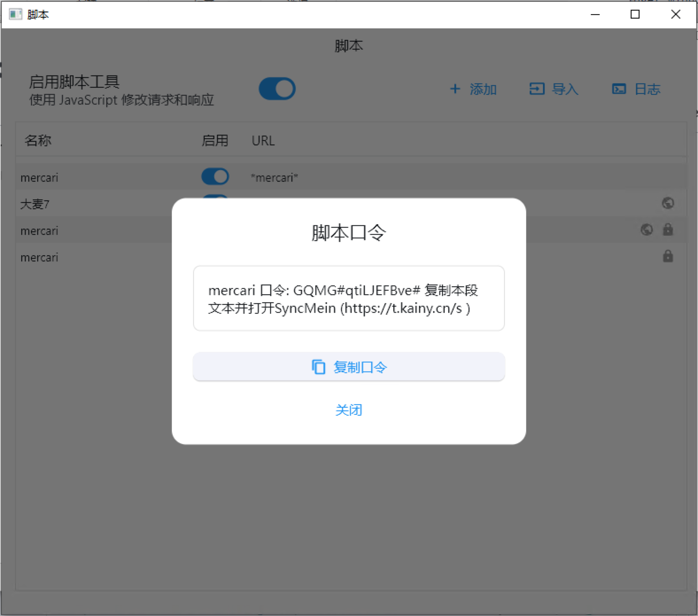This screenshot has width=698, height=616.
Task: Click the 添加 button text
Action: 483,89
